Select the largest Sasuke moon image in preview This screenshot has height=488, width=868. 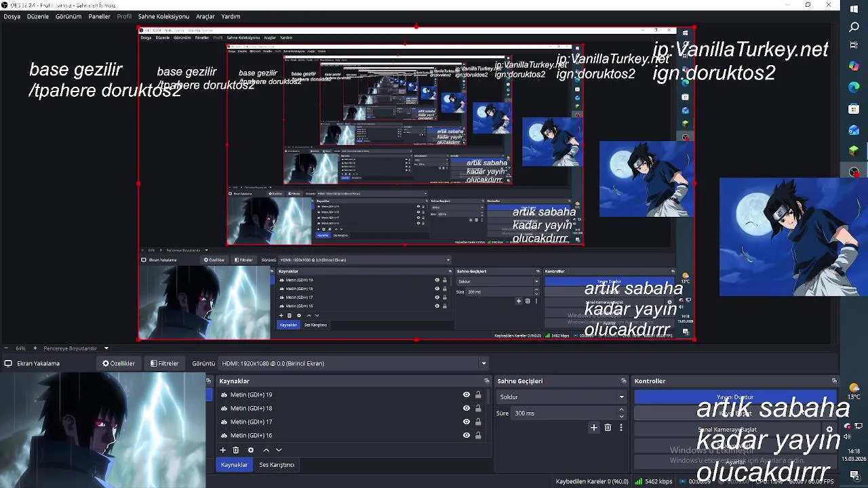[793, 237]
